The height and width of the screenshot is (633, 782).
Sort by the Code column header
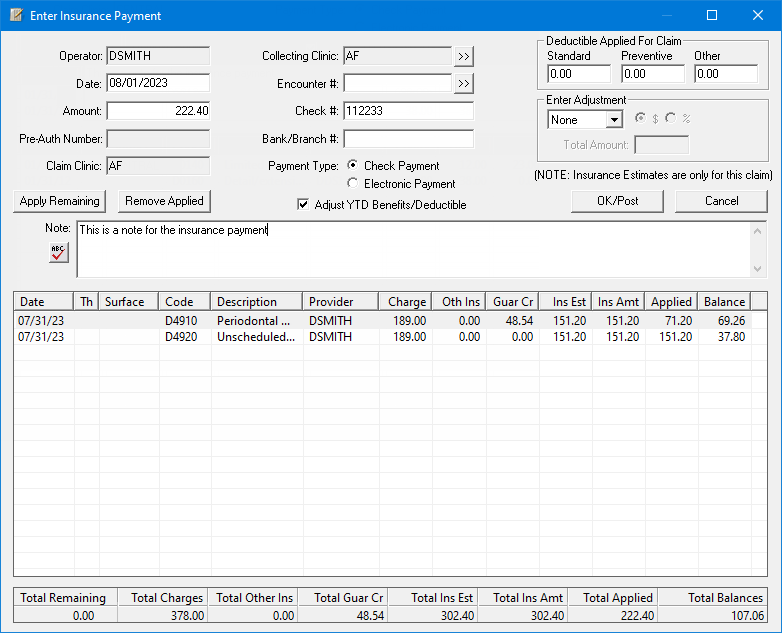click(184, 302)
